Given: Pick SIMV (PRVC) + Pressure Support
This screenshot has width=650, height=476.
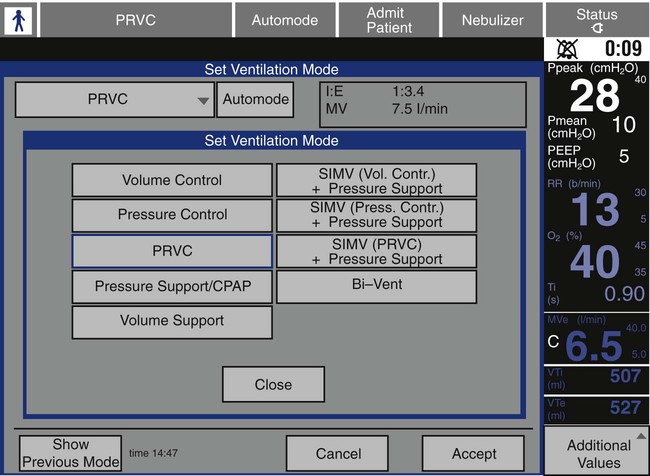Looking at the screenshot, I should click(x=376, y=251).
